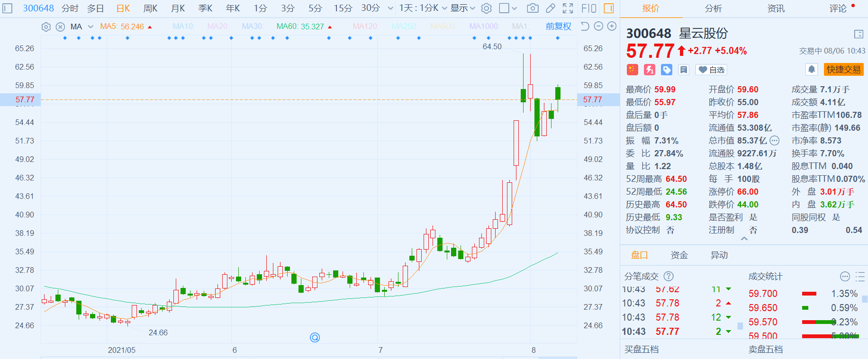This screenshot has width=868, height=359.
Task: Toggle the right quote panel
Action: click(609, 9)
